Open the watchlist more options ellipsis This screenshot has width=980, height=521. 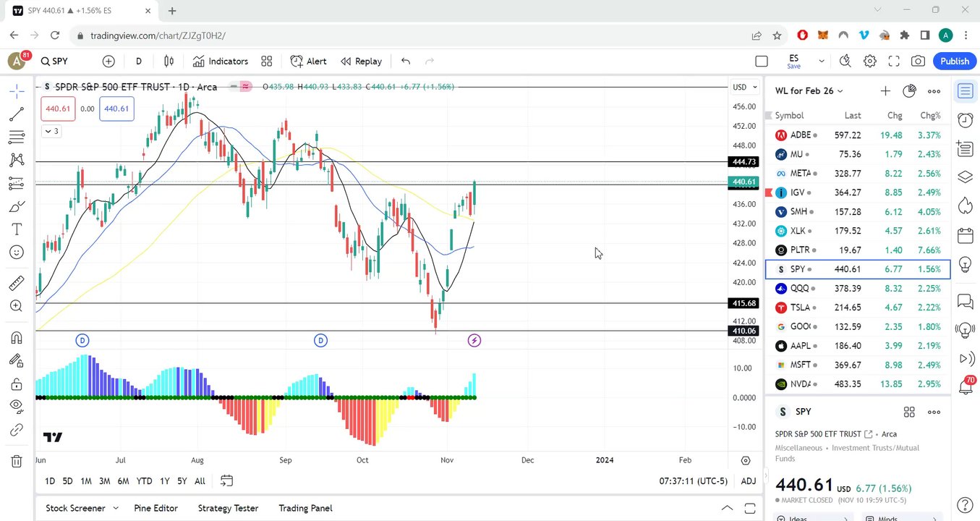coord(934,91)
